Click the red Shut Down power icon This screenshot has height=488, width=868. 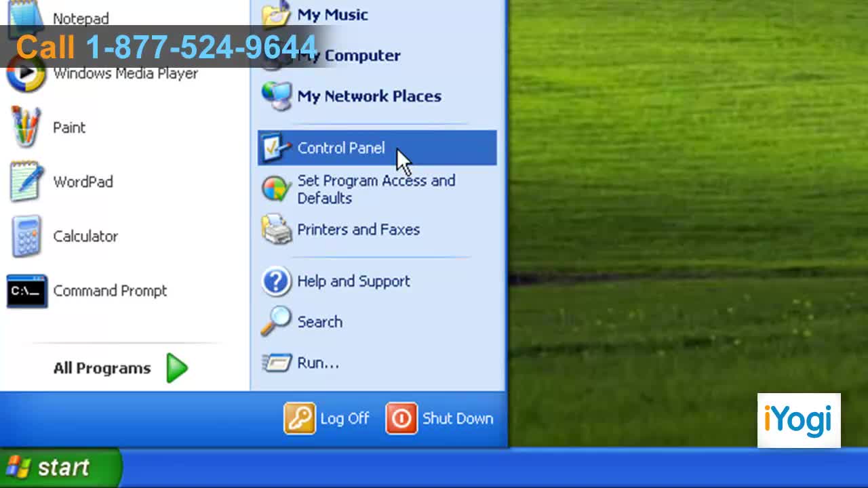(401, 418)
